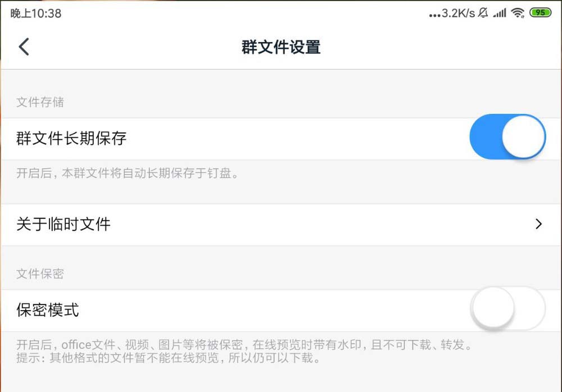Tap the 开启后，本群文件将自动长期保存 description
The image size is (562, 392).
point(128,173)
